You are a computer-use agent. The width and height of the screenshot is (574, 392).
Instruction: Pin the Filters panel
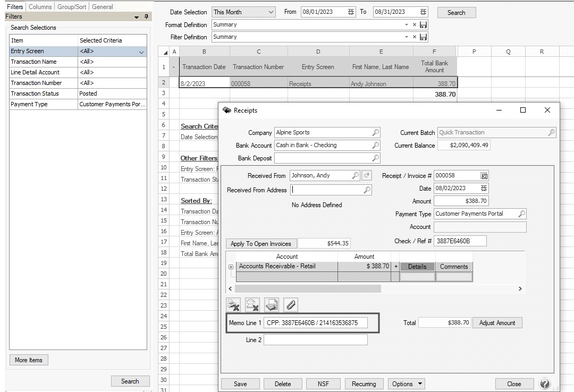pyautogui.click(x=147, y=17)
